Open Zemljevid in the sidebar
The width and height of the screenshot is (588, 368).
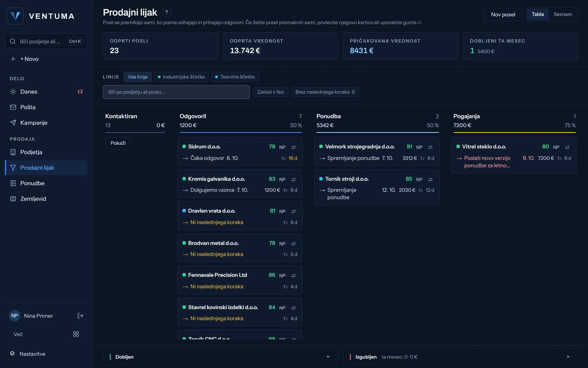(46, 199)
